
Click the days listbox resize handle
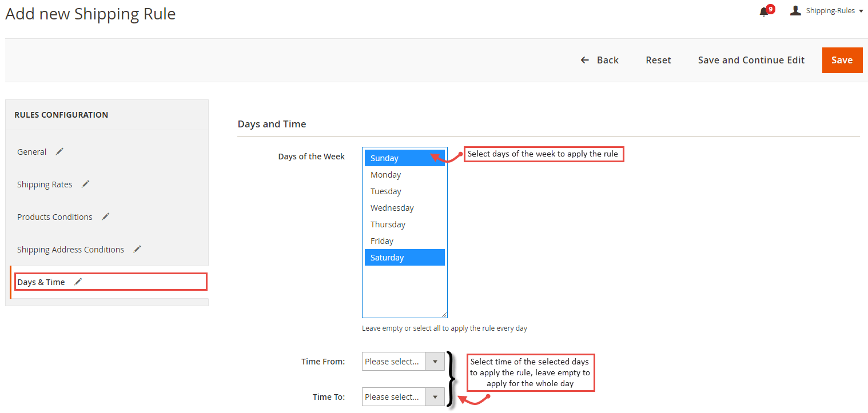click(444, 314)
